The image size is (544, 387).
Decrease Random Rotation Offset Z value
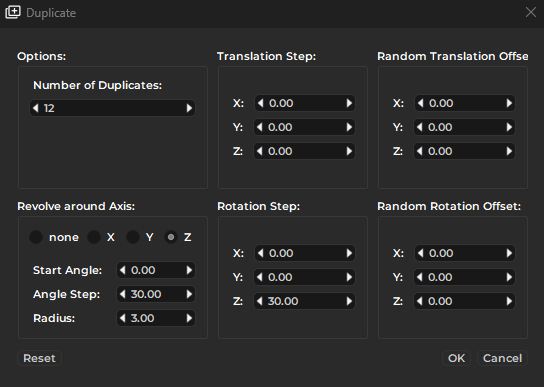pos(420,301)
